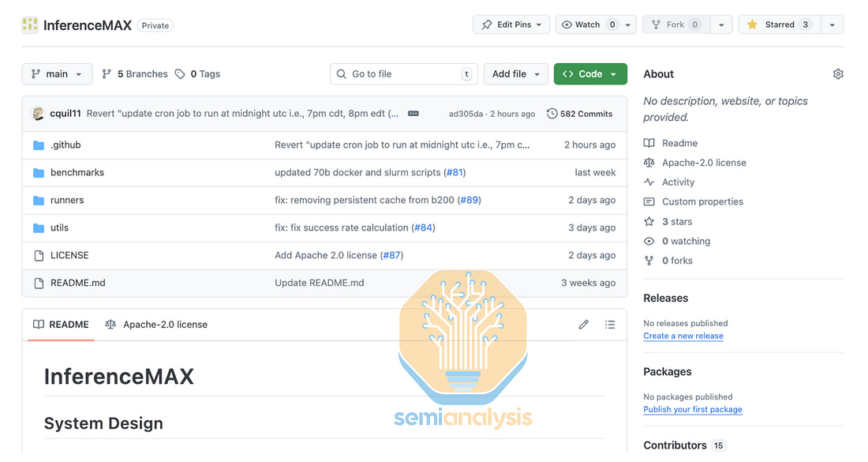Viewport: 868px width, 462px height.
Task: Click the runners folder icon
Action: click(x=38, y=201)
